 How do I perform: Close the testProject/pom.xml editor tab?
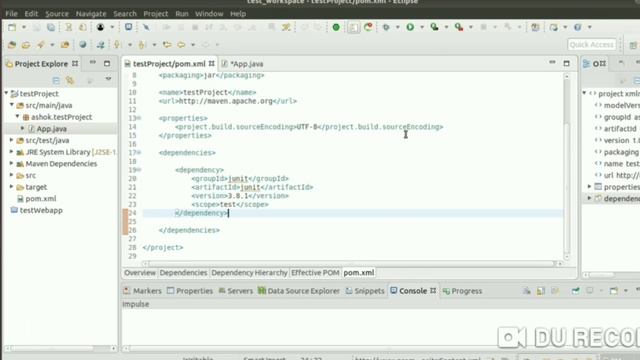[x=211, y=64]
